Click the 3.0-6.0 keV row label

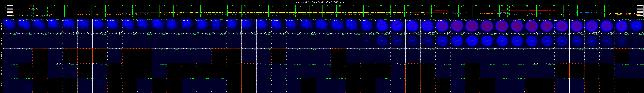click(1, 26)
